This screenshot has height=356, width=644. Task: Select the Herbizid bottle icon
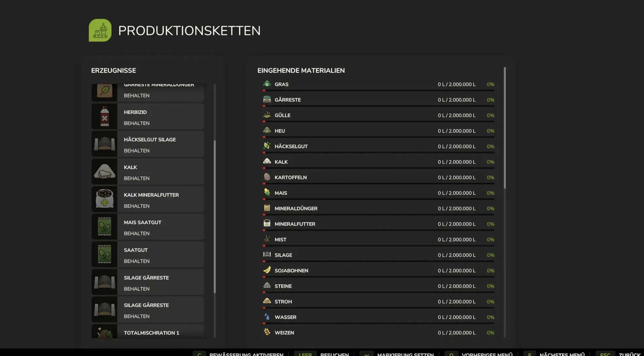point(104,116)
